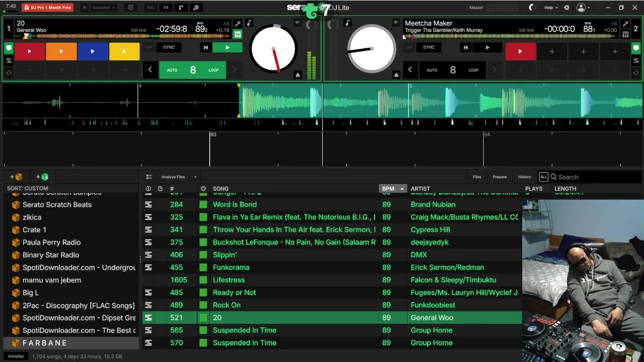Select deck 2 cue points tab icon
Screen dimensions: 644x362
(636, 48)
